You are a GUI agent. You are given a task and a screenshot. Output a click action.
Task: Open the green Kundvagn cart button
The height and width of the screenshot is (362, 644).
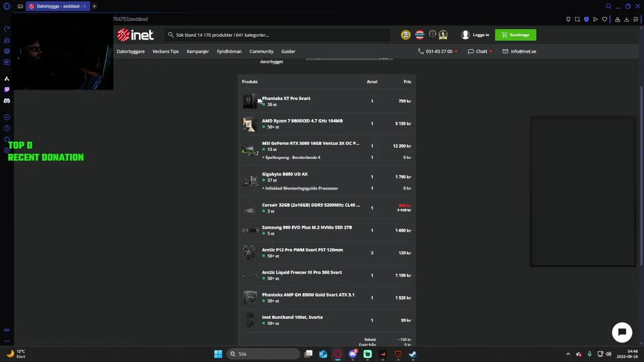coord(516,35)
